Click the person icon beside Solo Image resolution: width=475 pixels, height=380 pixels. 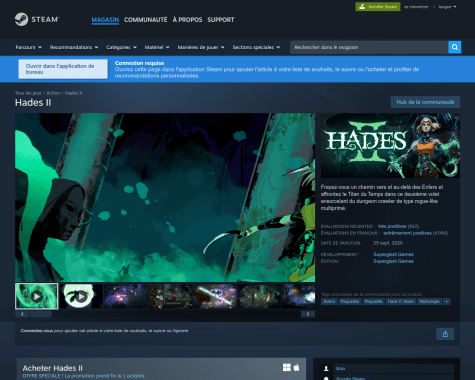coord(326,368)
